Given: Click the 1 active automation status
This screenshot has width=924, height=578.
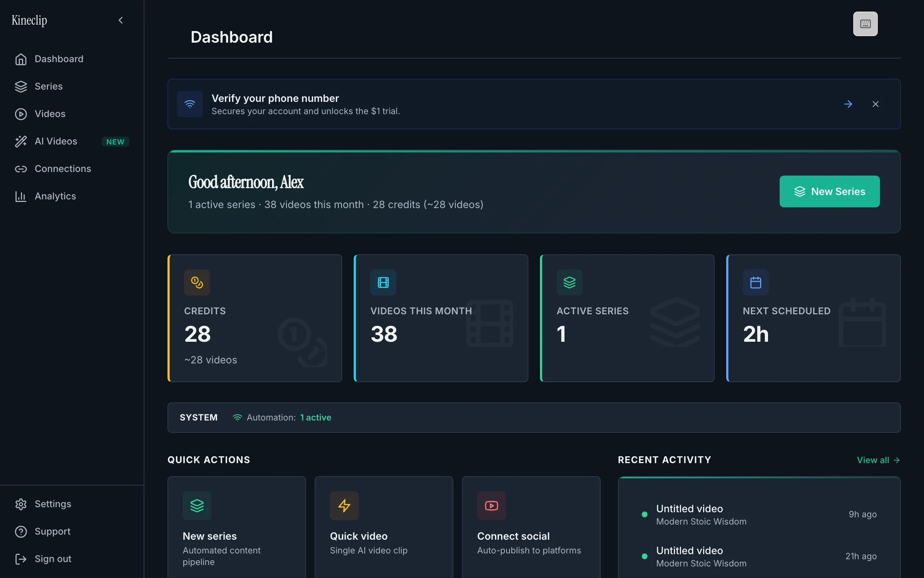Looking at the screenshot, I should [315, 418].
